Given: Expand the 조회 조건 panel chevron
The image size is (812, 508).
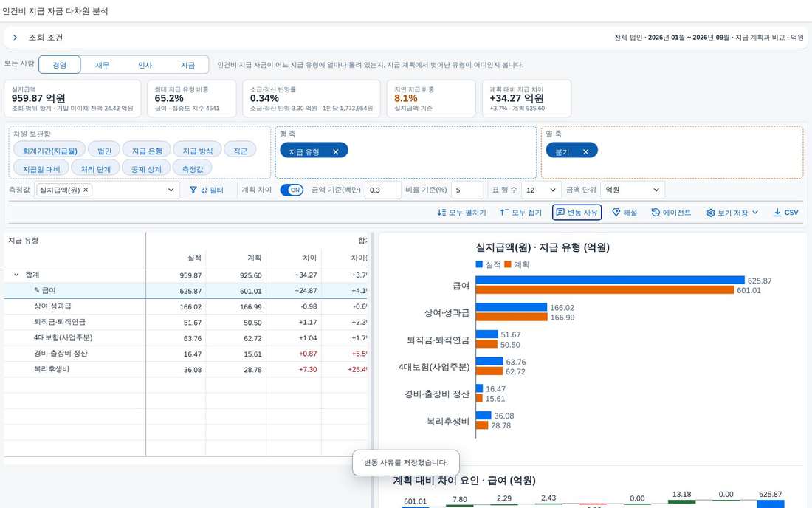Looking at the screenshot, I should point(15,37).
